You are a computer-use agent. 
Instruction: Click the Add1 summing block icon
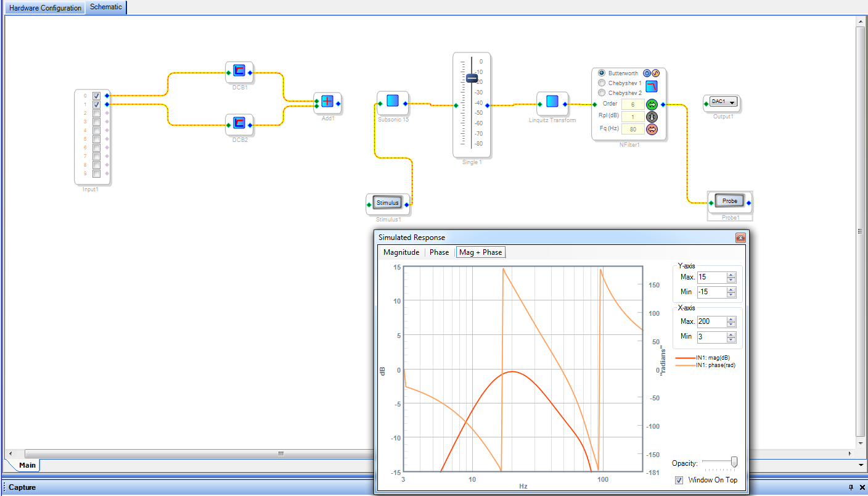tap(327, 102)
